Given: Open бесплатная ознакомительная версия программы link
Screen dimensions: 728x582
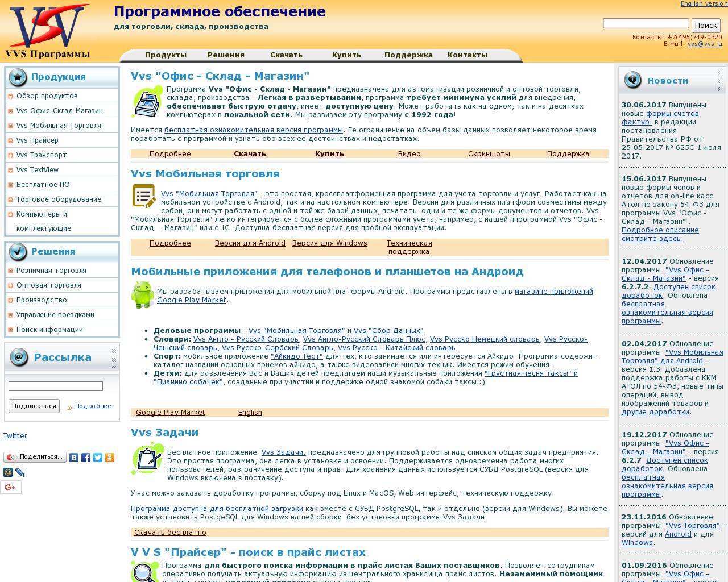Looking at the screenshot, I should 254,130.
